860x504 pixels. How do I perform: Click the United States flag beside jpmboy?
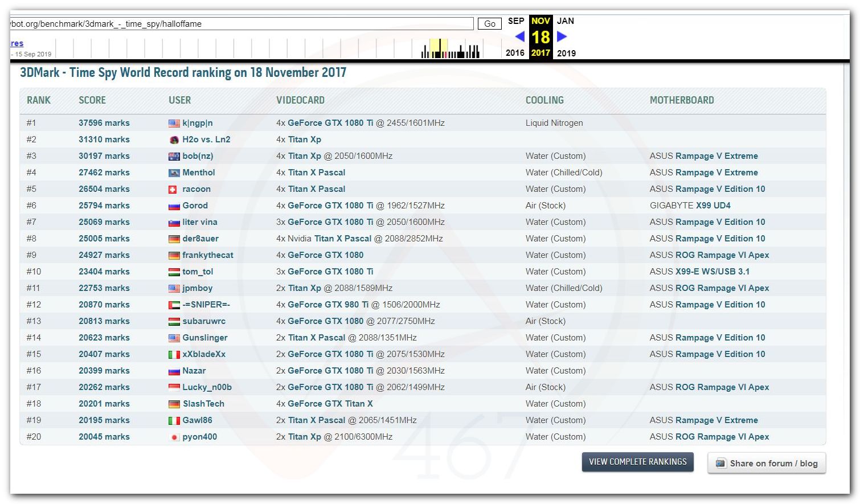pyautogui.click(x=174, y=288)
